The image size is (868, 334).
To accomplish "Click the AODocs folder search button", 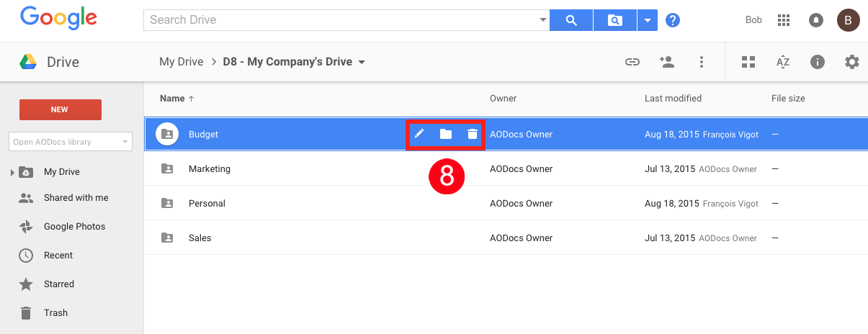I will [x=615, y=20].
